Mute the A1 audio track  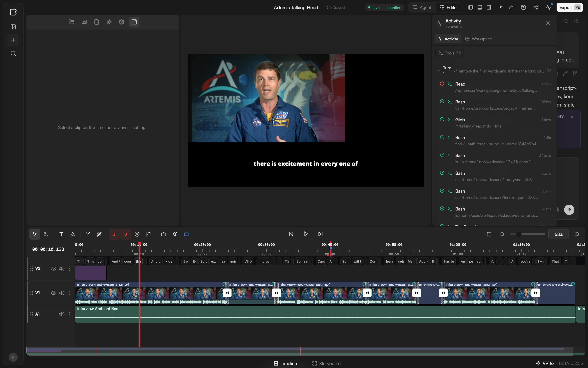pos(62,314)
